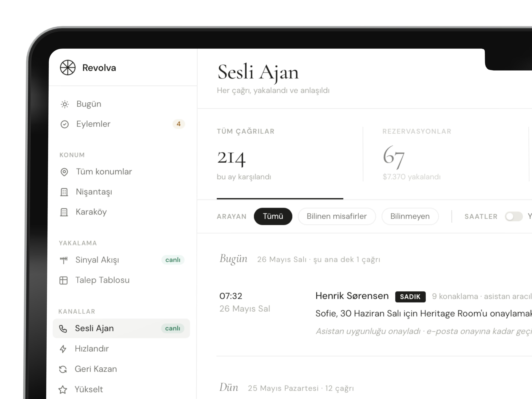
Task: Click the Eylemler badge showing 4
Action: point(178,124)
